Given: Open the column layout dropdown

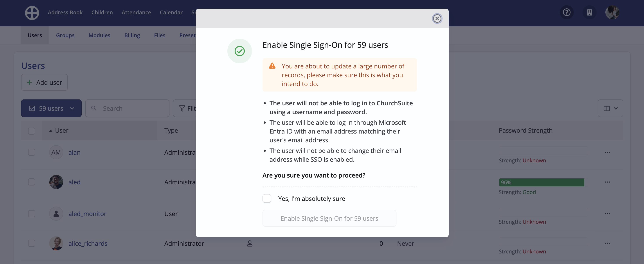Looking at the screenshot, I should 610,108.
